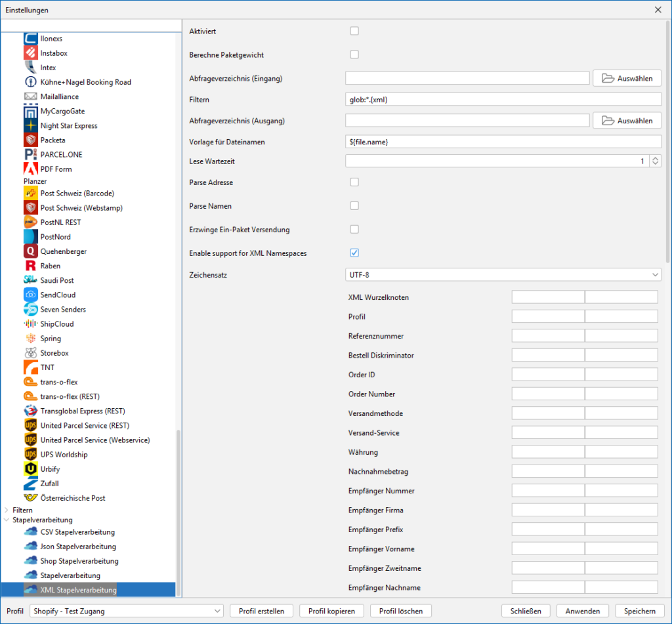The width and height of the screenshot is (672, 624).
Task: Select the PostNL REST icon
Action: point(30,222)
